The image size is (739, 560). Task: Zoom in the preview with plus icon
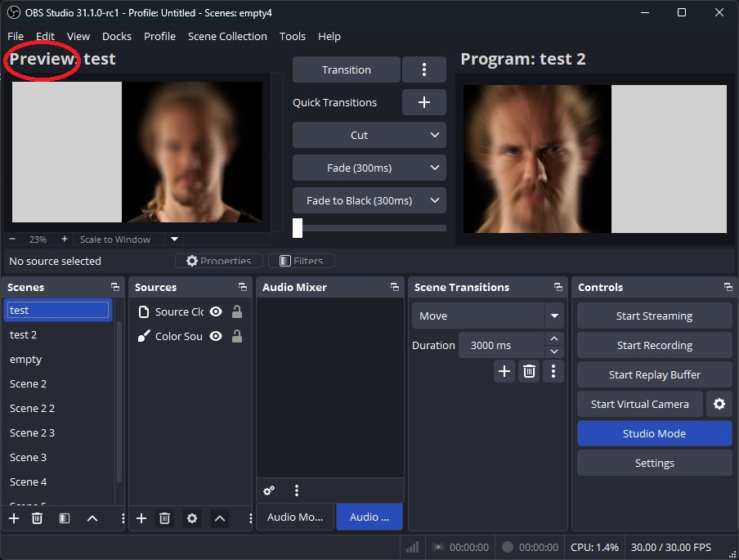tap(65, 239)
